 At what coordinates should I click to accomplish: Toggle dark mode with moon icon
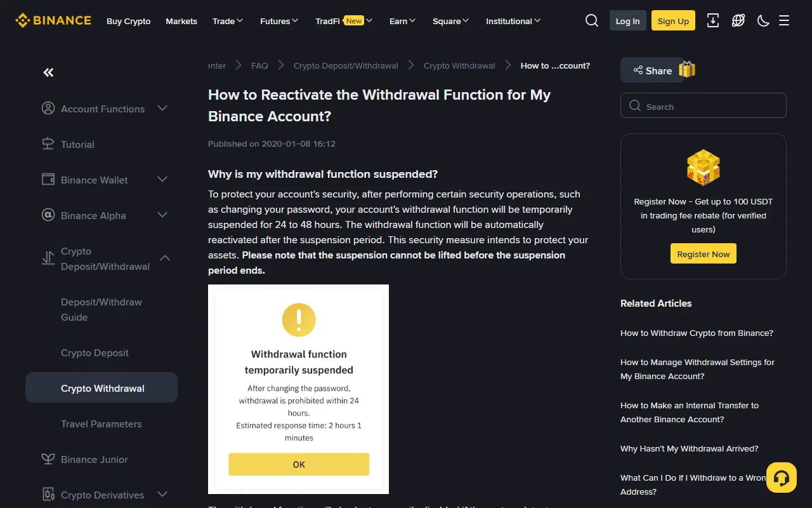click(x=763, y=20)
